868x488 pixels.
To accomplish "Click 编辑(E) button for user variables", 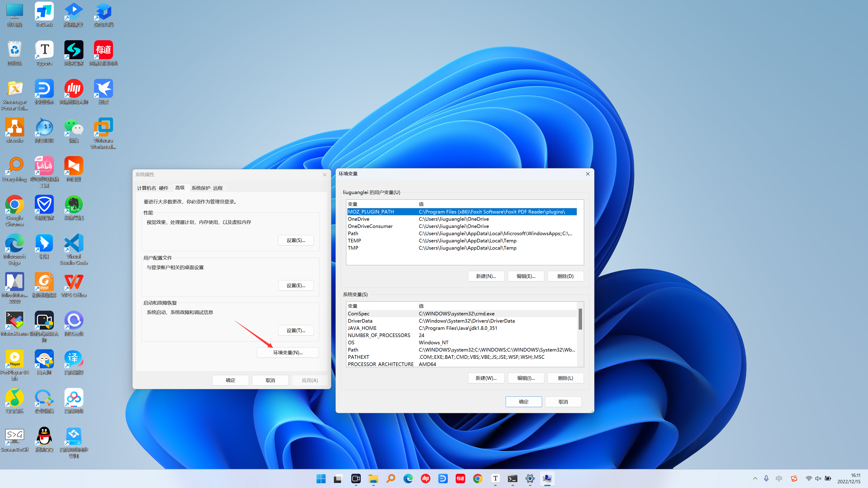I will [525, 276].
